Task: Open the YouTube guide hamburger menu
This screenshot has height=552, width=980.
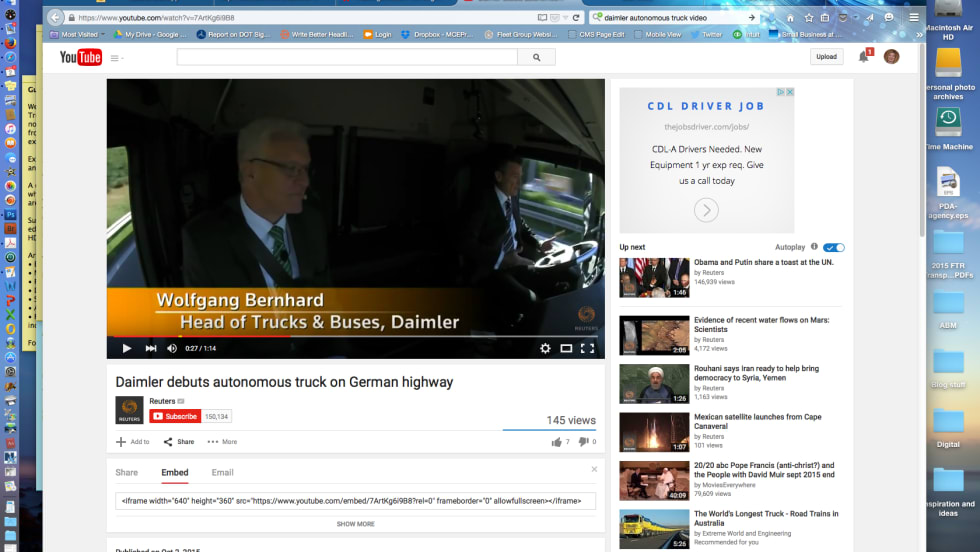Action: coord(116,58)
